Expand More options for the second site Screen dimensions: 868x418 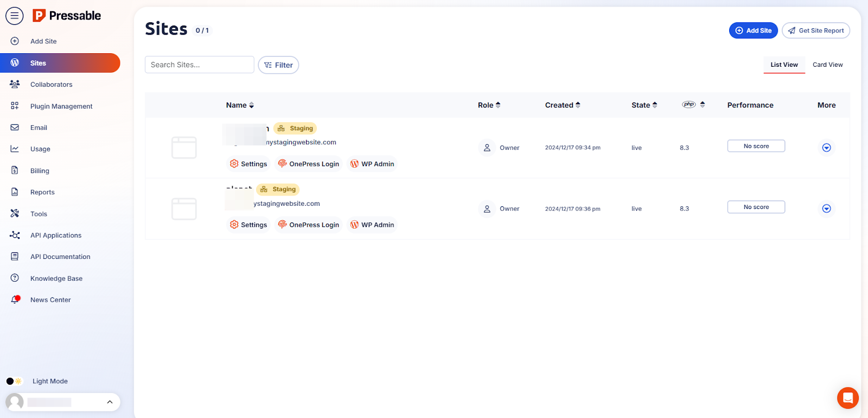pyautogui.click(x=826, y=208)
